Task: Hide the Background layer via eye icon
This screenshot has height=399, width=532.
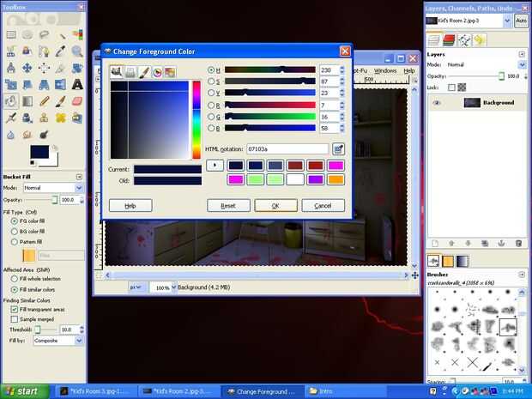Action: point(436,102)
